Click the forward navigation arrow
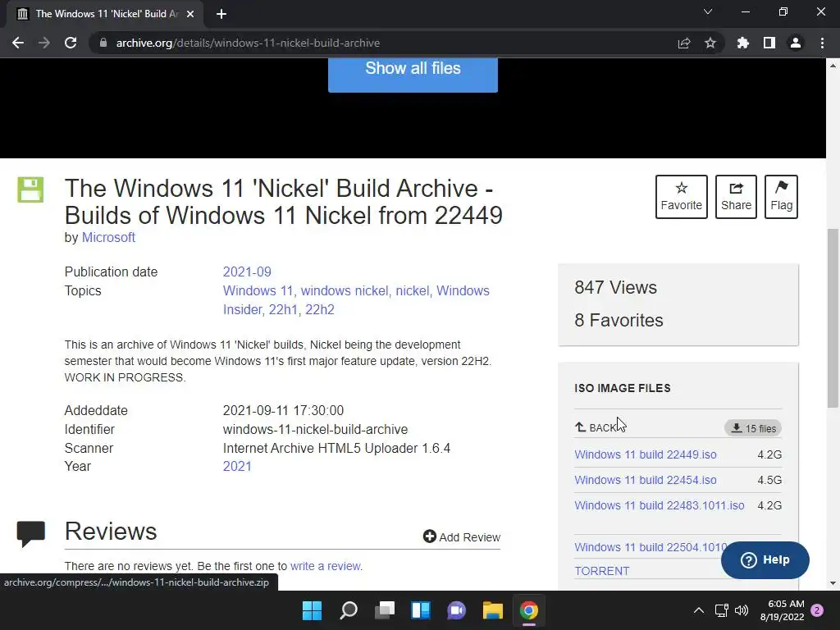The height and width of the screenshot is (630, 840). tap(44, 43)
